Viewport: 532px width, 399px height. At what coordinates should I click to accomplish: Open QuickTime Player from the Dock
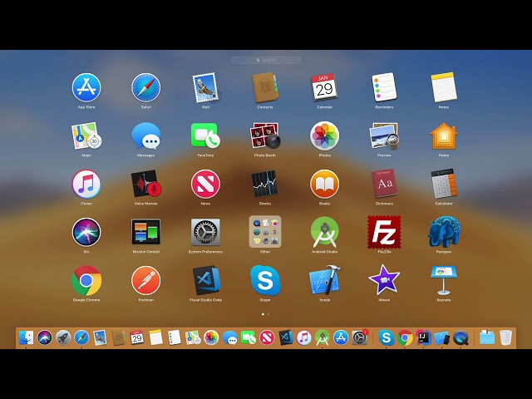click(x=461, y=337)
